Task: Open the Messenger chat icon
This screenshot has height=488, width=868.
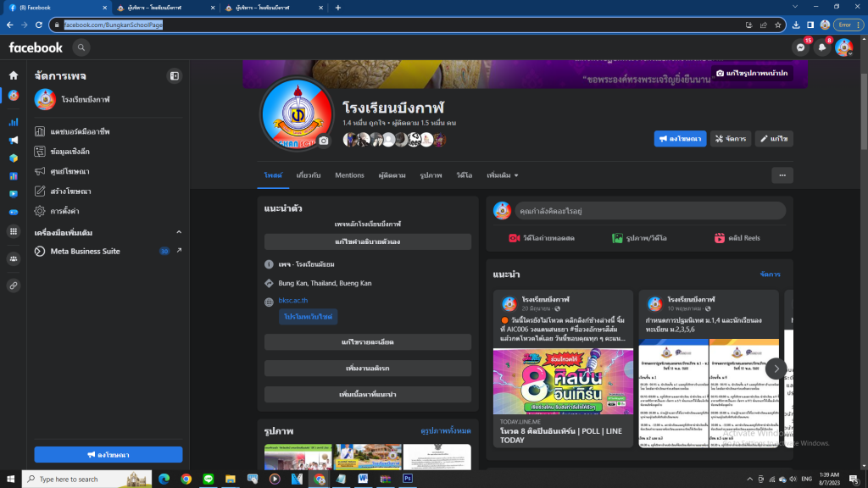Action: [800, 48]
